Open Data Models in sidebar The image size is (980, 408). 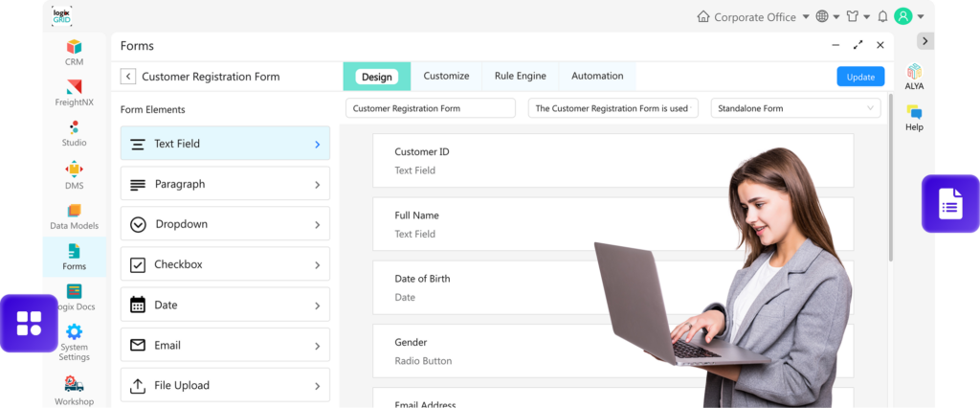pos(74,211)
